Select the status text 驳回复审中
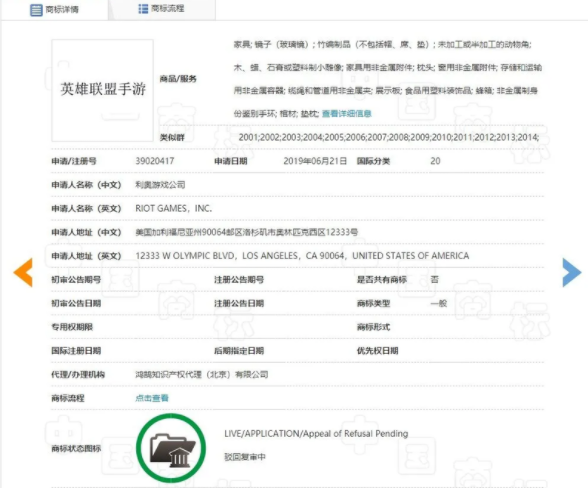This screenshot has width=588, height=488. click(x=244, y=456)
